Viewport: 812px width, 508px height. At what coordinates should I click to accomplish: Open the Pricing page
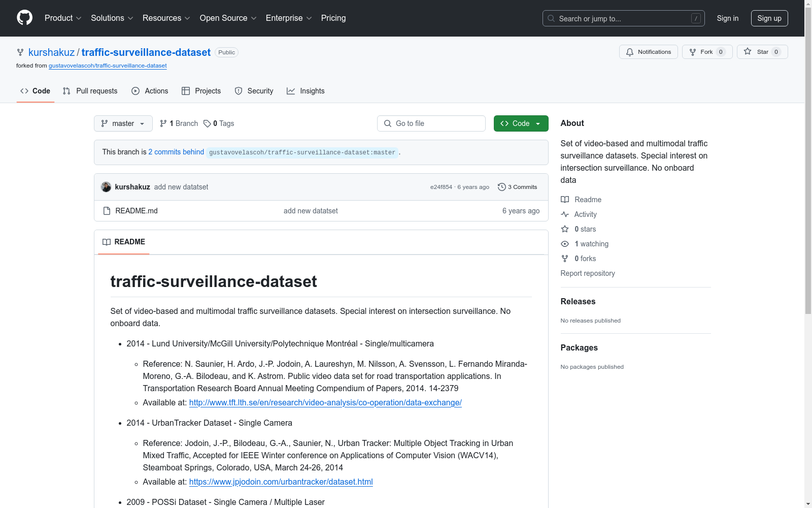(x=333, y=18)
